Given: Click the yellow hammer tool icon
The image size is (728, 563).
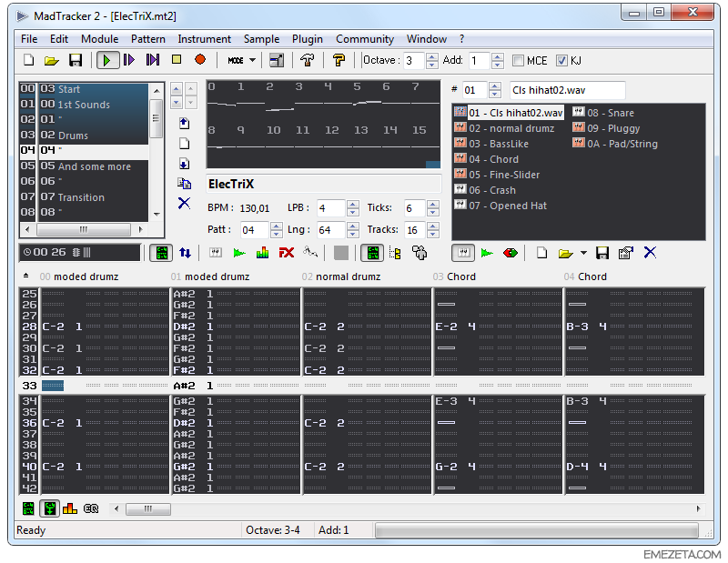Looking at the screenshot, I should [339, 60].
